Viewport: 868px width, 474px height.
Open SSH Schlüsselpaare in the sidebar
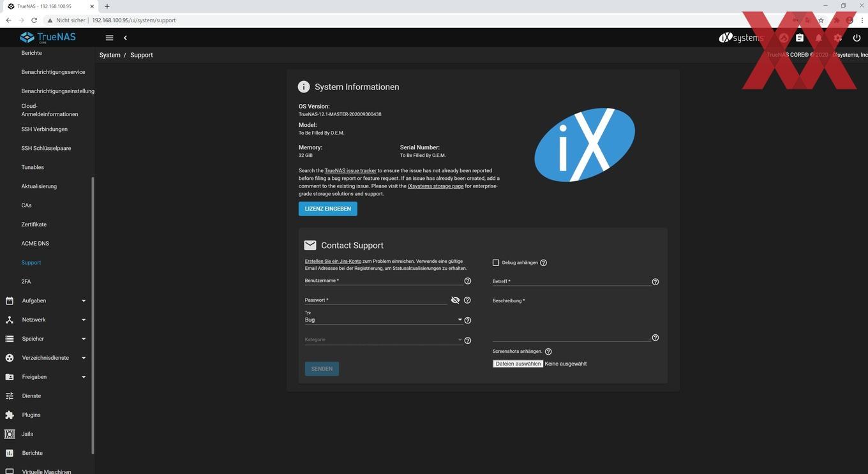pos(46,148)
